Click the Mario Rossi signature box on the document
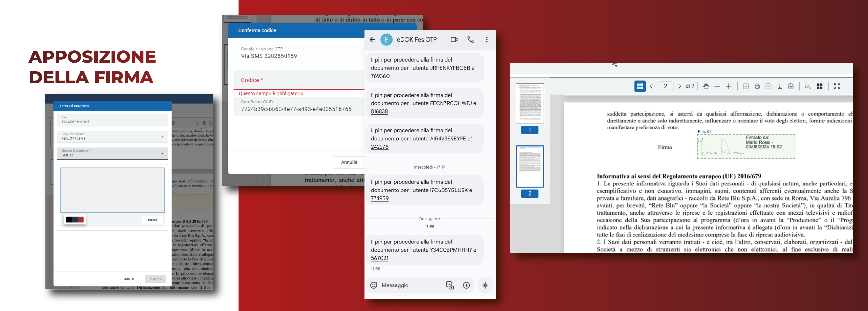This screenshot has width=868, height=311. (x=746, y=146)
